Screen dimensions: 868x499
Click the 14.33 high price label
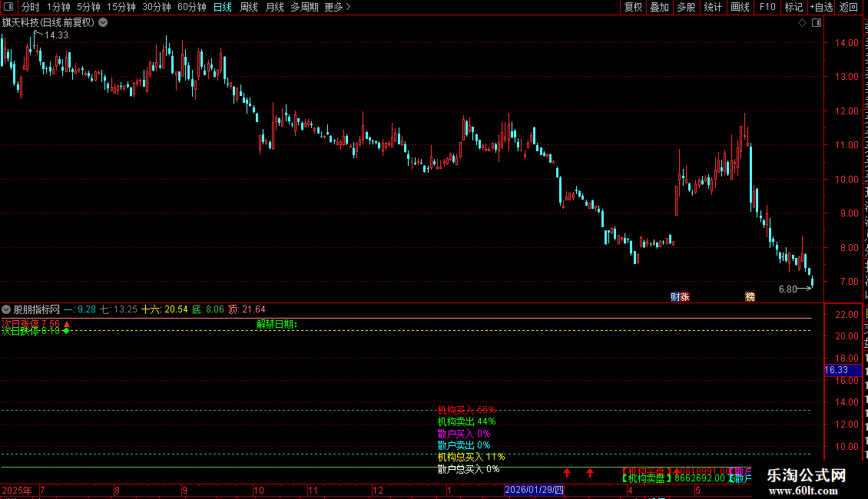56,35
